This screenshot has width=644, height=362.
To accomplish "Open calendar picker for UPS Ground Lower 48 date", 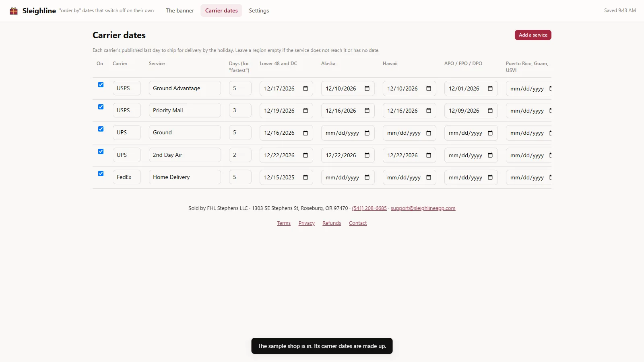I will [305, 133].
